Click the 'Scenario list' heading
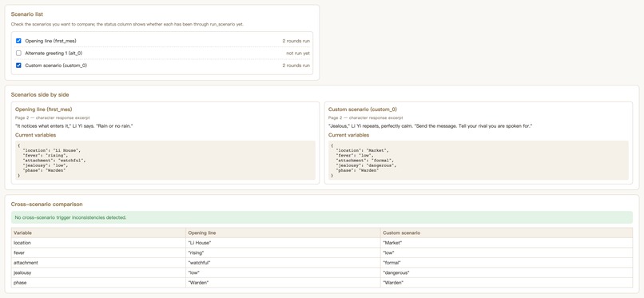The width and height of the screenshot is (644, 298). tap(26, 14)
